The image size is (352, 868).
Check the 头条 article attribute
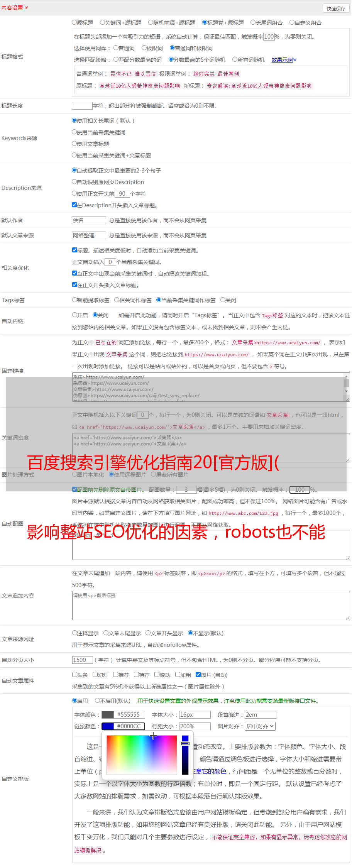75,675
